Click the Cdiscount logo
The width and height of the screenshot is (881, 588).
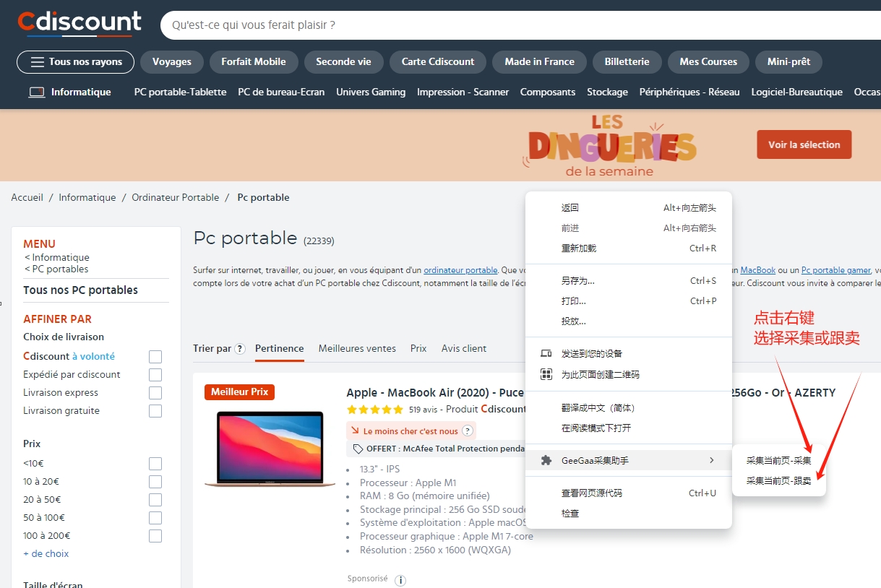pyautogui.click(x=79, y=23)
